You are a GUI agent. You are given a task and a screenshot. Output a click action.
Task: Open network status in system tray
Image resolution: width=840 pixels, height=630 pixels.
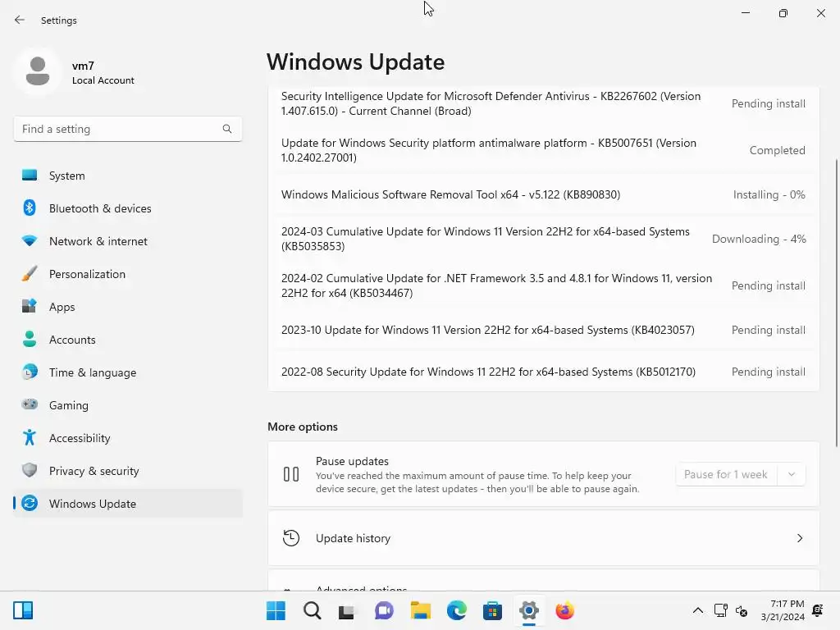coord(720,610)
